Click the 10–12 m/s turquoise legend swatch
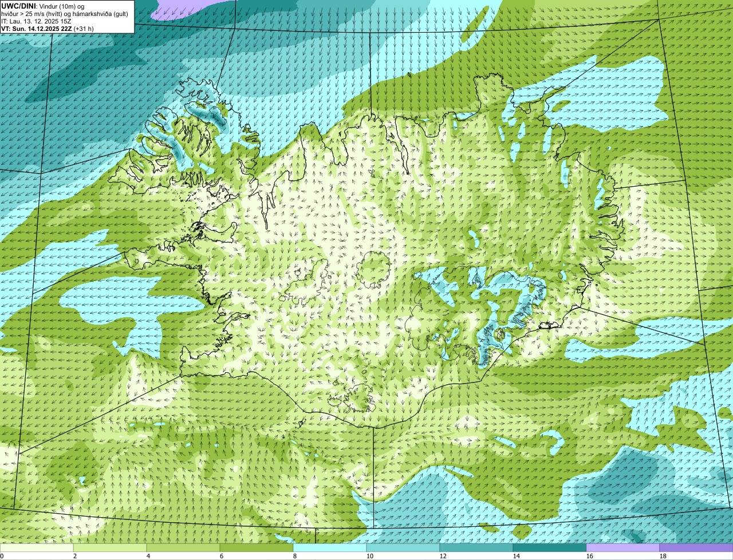Screen dimensions: 733x560 tap(403, 548)
